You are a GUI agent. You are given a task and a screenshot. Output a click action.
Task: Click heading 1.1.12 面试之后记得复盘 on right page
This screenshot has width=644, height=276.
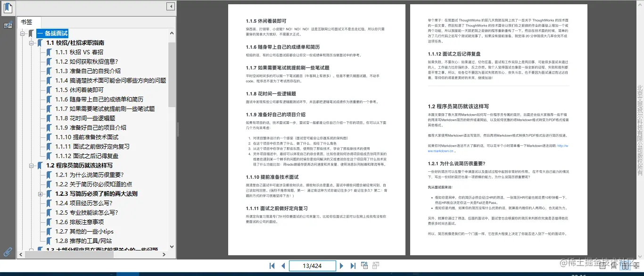(x=454, y=53)
